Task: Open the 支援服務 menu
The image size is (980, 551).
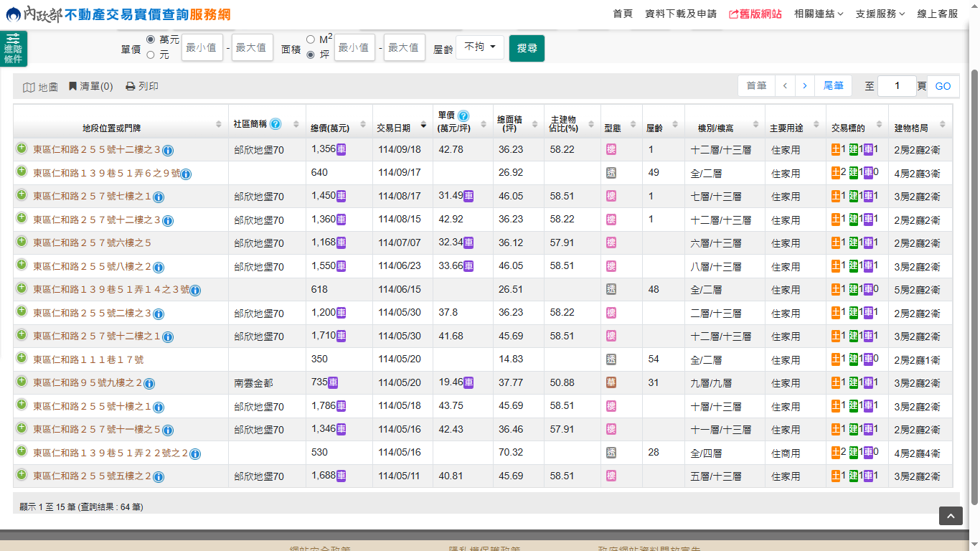Action: (x=880, y=14)
